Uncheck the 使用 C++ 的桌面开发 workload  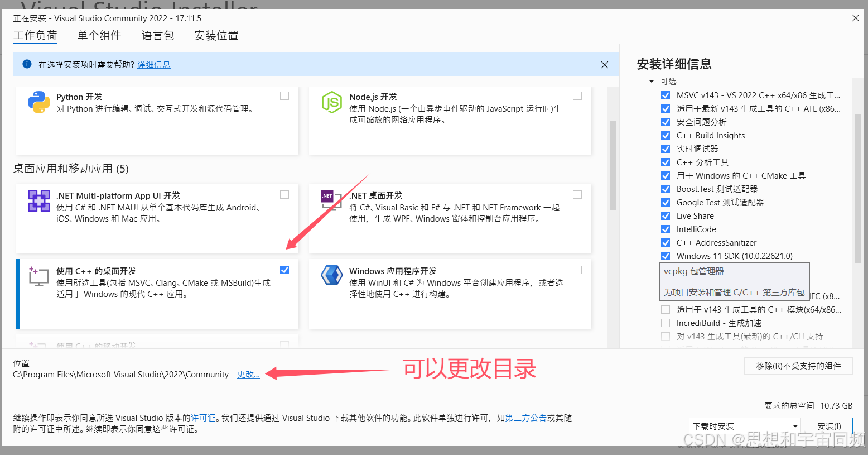point(284,270)
